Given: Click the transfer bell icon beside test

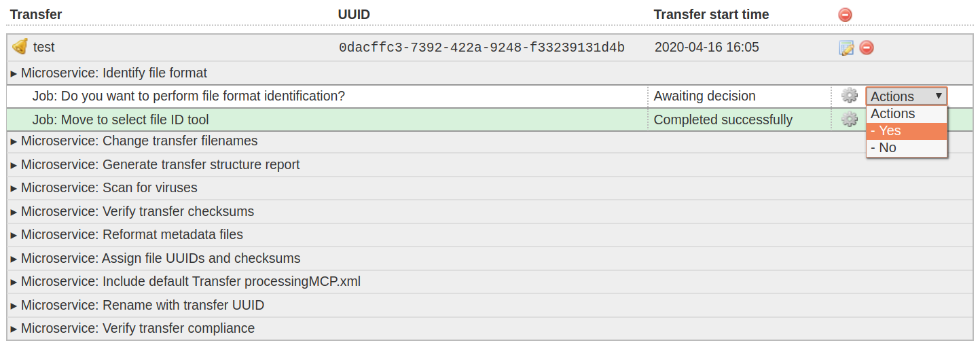Looking at the screenshot, I should click(x=20, y=47).
